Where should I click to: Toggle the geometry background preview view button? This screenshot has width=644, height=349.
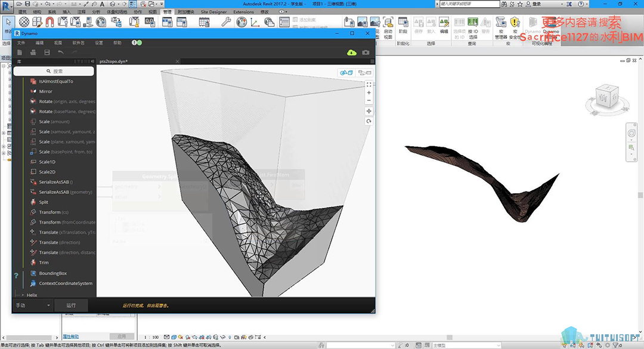coord(346,73)
